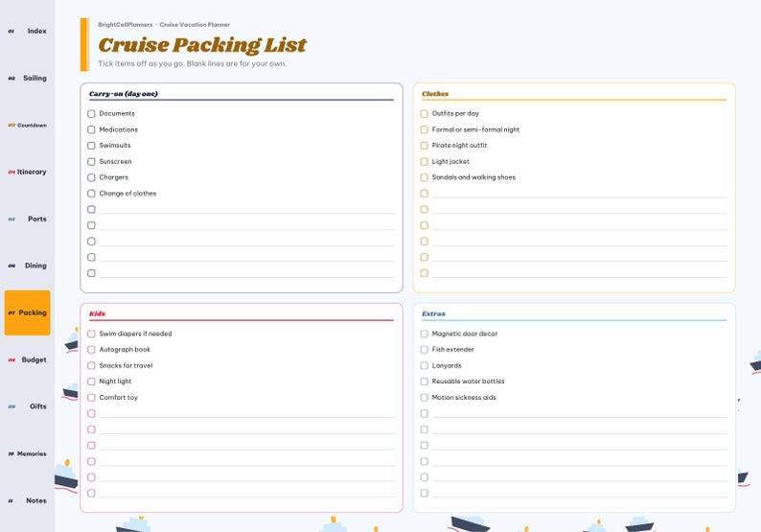Check off Pirate night outfit
Viewport: 761px width, 532px height.
tap(425, 146)
